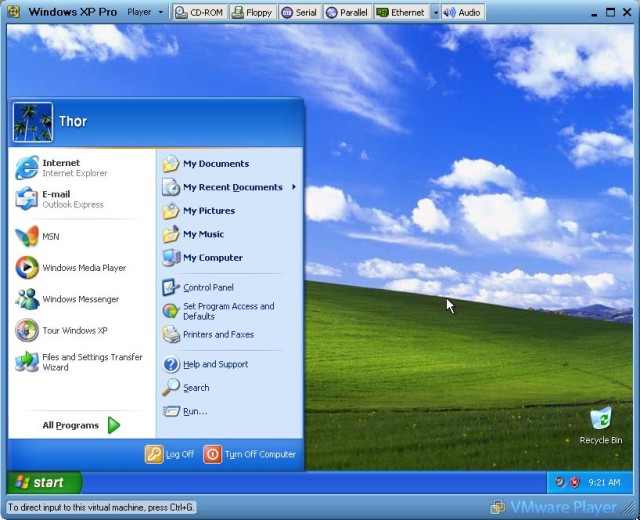
Task: Launch Tour Windows XP
Action: (x=61, y=331)
